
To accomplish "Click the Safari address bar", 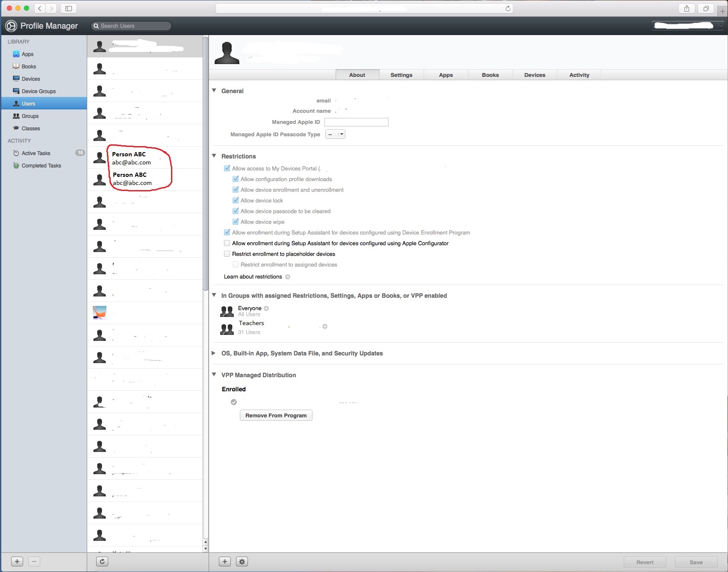I will tap(364, 9).
